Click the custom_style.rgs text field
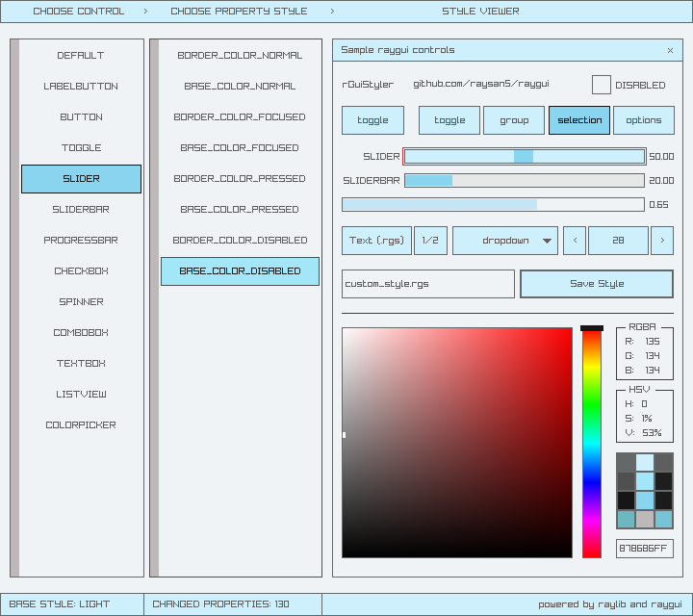This screenshot has width=693, height=616. [428, 284]
